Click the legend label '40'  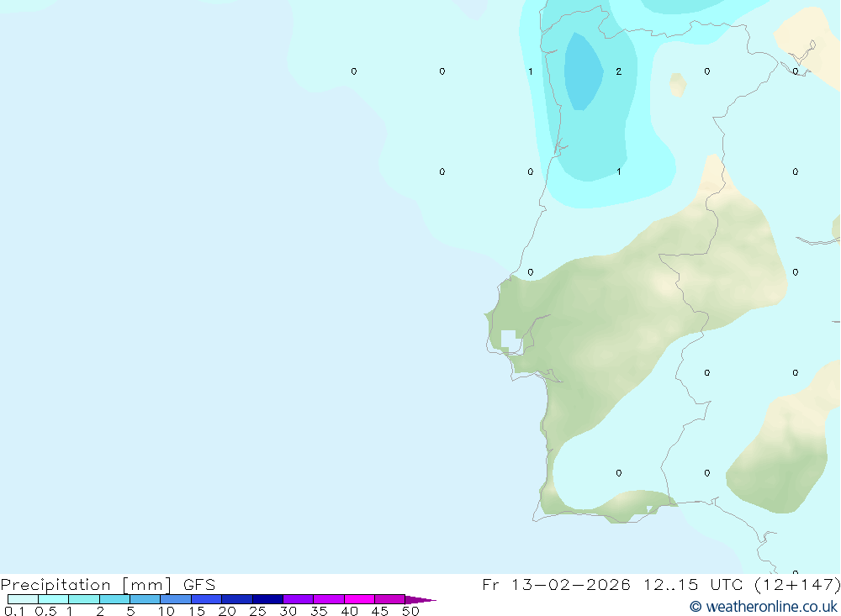(x=350, y=611)
